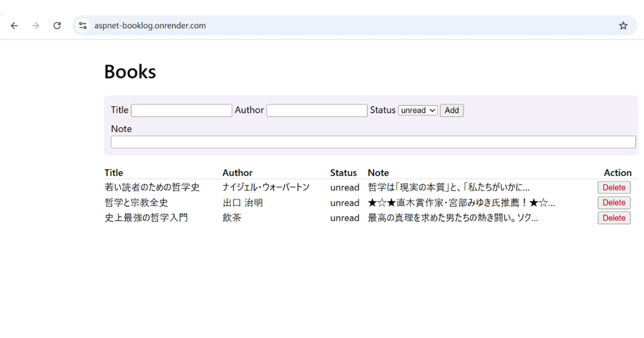
Task: Delete the 史上最強の哲学入門 book
Action: pyautogui.click(x=613, y=218)
